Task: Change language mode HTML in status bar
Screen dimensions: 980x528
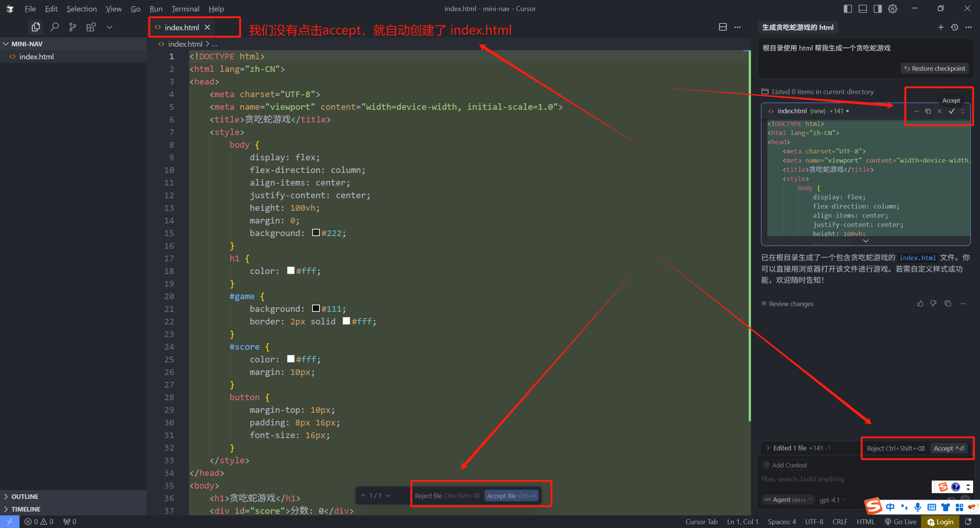Action: click(x=865, y=521)
